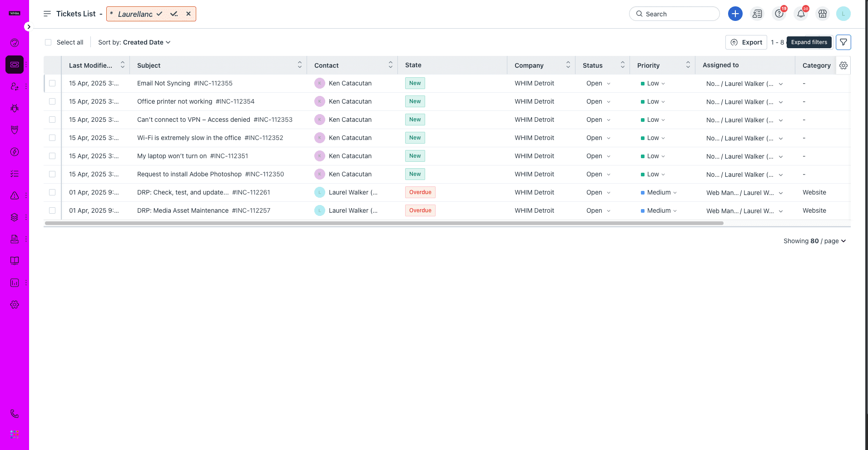Open the stamp icon in sidebar
The image size is (868, 450).
[15, 239]
